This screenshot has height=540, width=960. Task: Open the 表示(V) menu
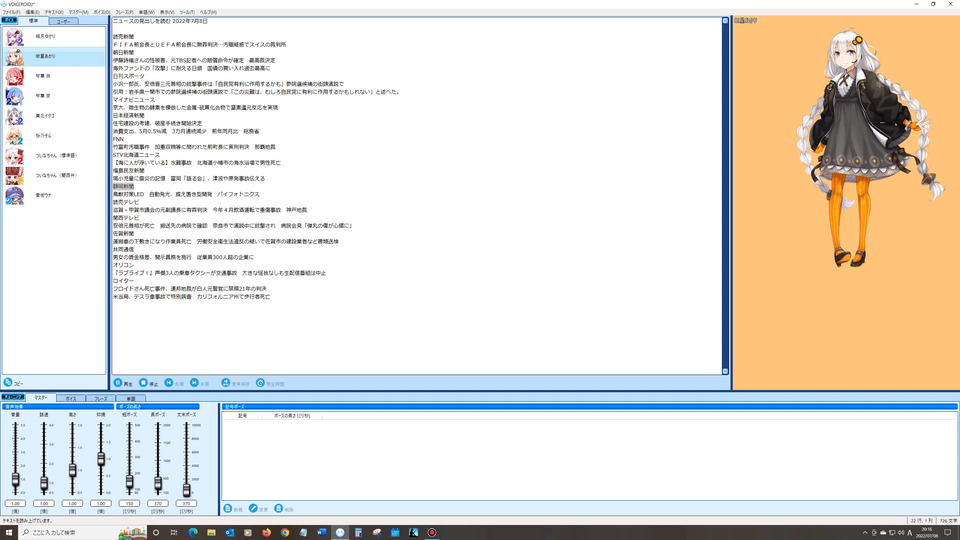tap(167, 12)
